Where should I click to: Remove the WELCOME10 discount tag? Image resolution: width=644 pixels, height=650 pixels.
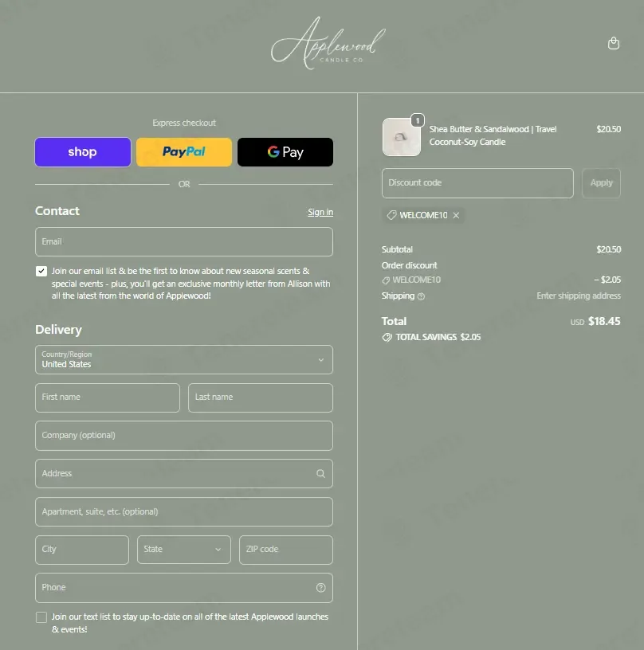pyautogui.click(x=456, y=215)
